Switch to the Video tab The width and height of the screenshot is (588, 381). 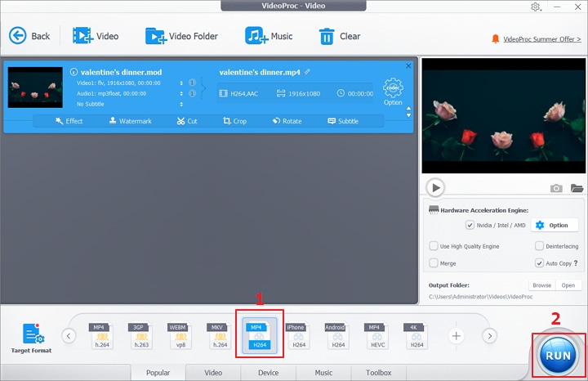[x=213, y=372]
